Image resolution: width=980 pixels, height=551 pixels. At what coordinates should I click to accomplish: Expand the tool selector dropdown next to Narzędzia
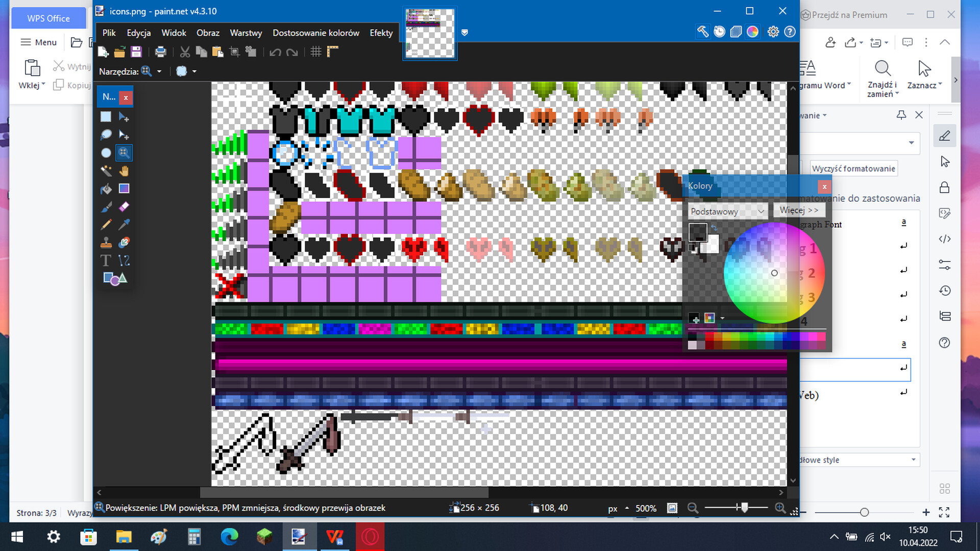click(x=160, y=71)
